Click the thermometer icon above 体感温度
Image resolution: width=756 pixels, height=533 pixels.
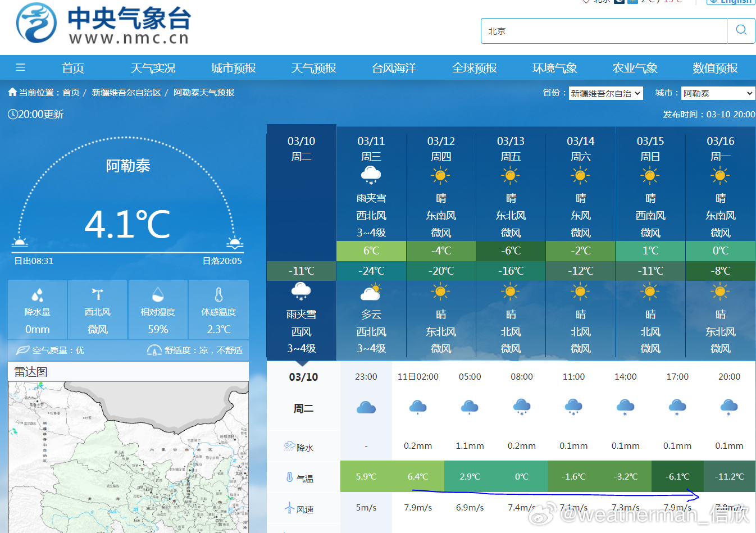(218, 294)
